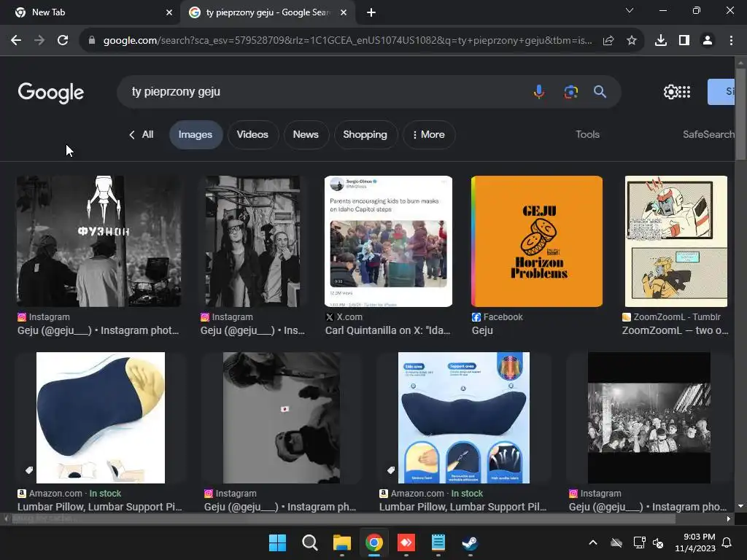747x560 pixels.
Task: Switch to the New Tab tab
Action: pyautogui.click(x=90, y=12)
